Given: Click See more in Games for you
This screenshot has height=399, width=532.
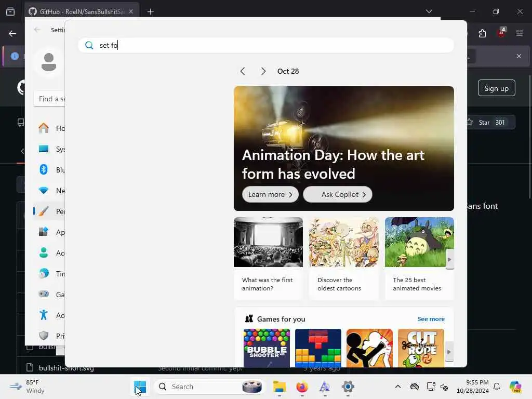Looking at the screenshot, I should pyautogui.click(x=431, y=319).
